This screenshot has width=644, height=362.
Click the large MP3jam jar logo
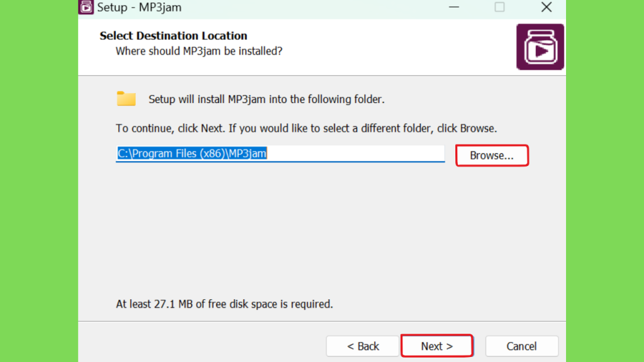click(540, 47)
